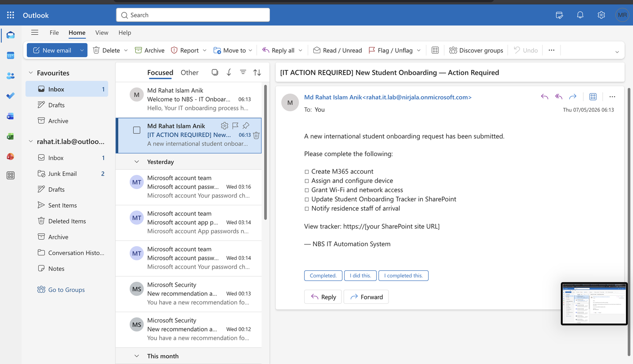This screenshot has width=633, height=364.
Task: Click the gear icon on selected message
Action: [x=225, y=126]
